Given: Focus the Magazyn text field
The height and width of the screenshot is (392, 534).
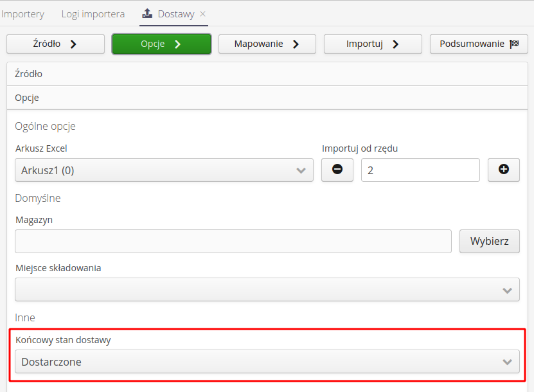Looking at the screenshot, I should 233,242.
